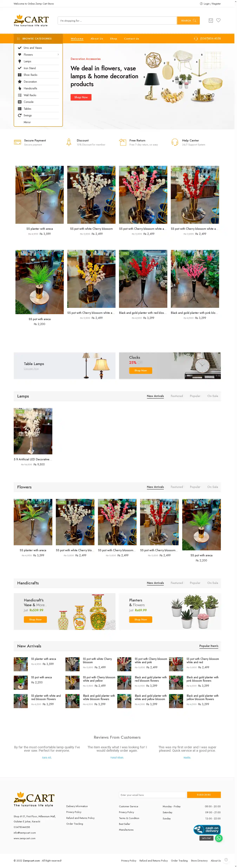This screenshot has height=868, width=237.
Task: Click the Shop Now hero banner button
Action: (x=81, y=97)
